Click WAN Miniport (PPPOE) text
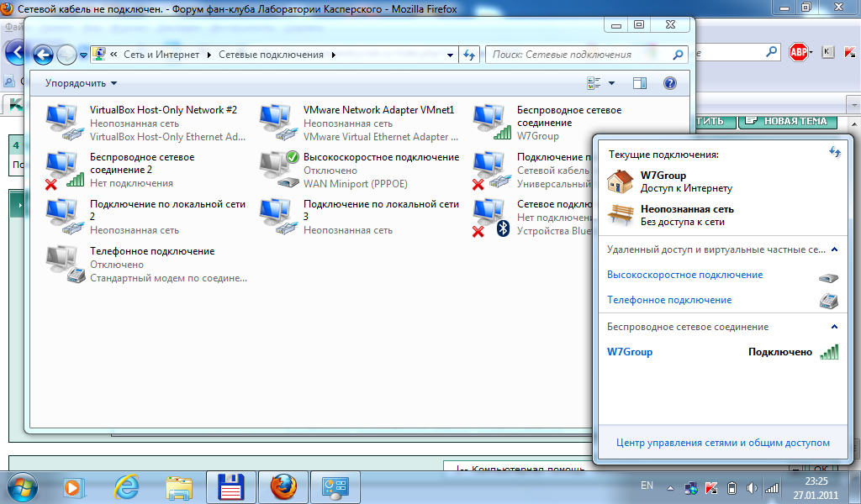Image resolution: width=861 pixels, height=504 pixels. [356, 184]
